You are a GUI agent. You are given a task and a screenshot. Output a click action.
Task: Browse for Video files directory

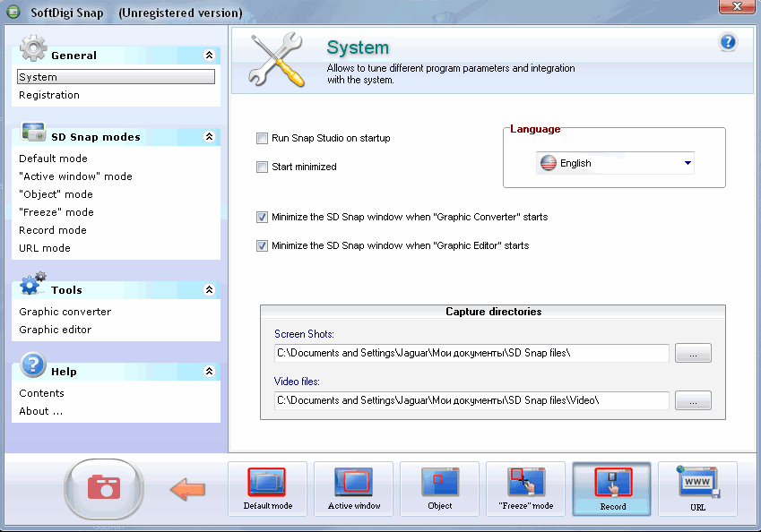(693, 400)
